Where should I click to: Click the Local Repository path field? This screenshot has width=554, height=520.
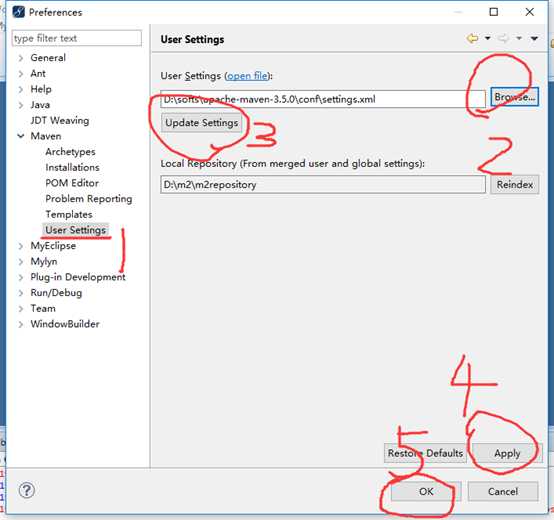point(323,184)
